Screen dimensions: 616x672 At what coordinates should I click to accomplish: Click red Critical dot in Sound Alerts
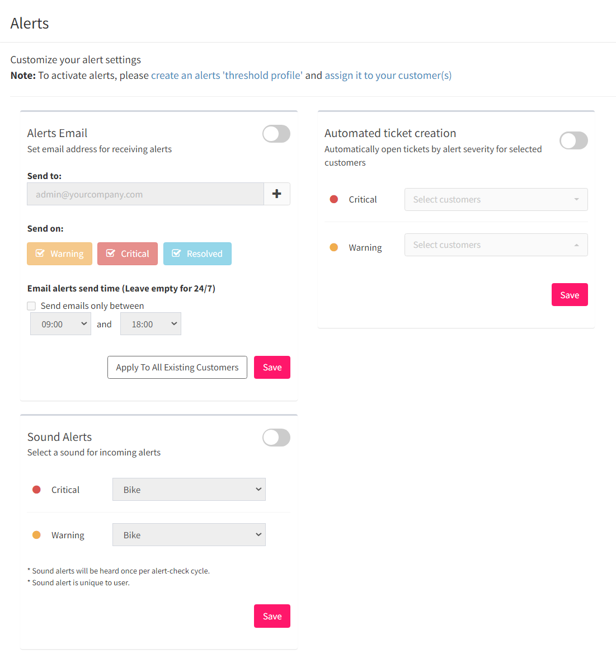pos(36,490)
